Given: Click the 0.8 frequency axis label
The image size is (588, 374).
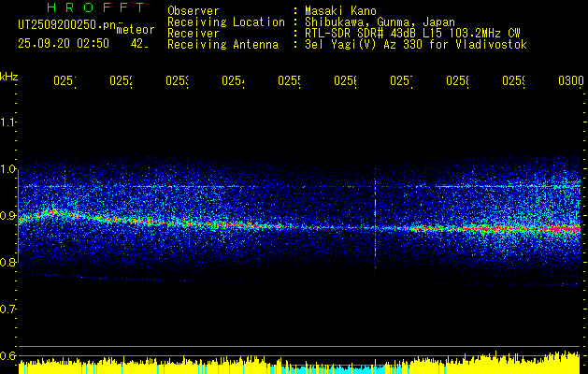Looking at the screenshot, I should (7, 262).
